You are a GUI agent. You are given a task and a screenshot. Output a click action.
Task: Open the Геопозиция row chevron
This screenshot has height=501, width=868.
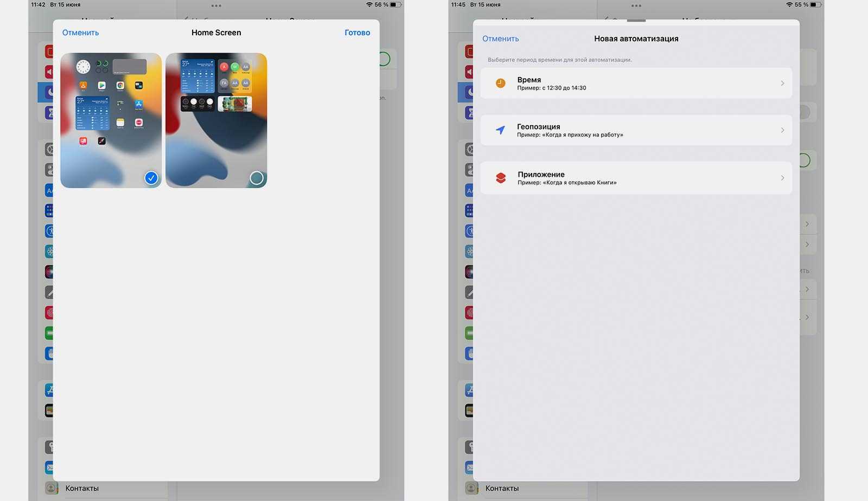tap(782, 130)
